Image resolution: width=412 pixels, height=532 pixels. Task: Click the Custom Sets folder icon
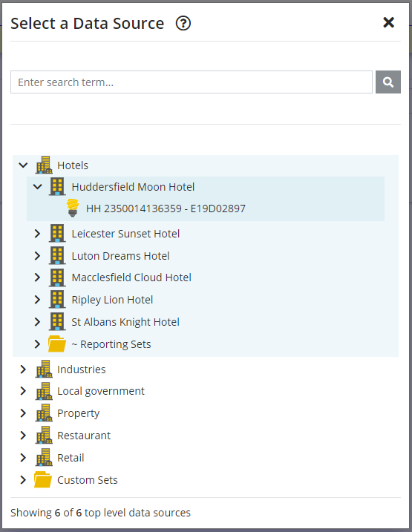[43, 479]
